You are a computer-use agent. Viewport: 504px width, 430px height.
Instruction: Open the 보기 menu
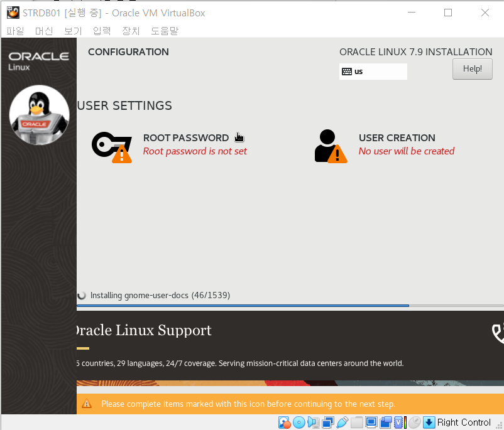(73, 31)
